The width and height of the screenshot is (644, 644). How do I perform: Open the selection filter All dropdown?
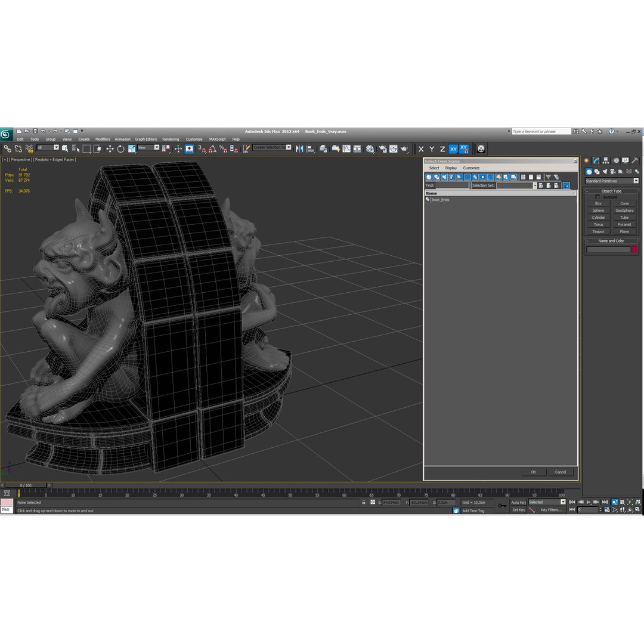click(48, 147)
